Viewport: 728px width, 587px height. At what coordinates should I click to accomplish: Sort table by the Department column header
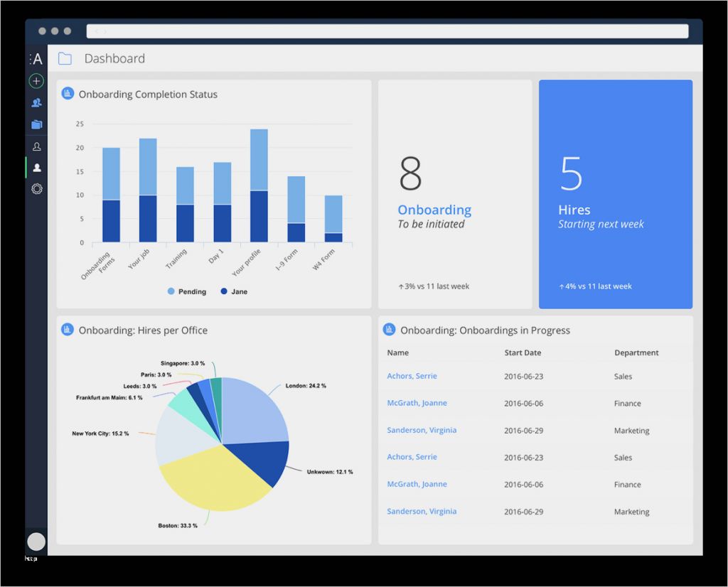pos(636,352)
